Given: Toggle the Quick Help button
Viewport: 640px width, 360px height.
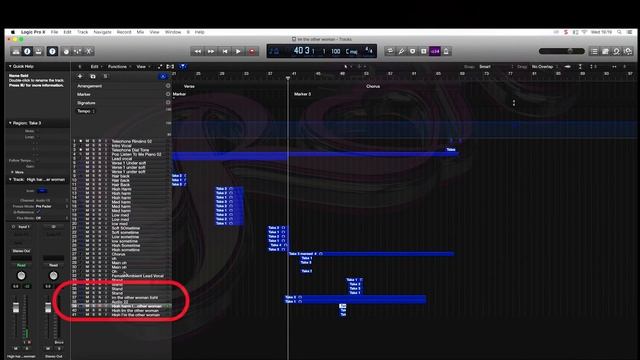Looking at the screenshot, I should [52, 51].
